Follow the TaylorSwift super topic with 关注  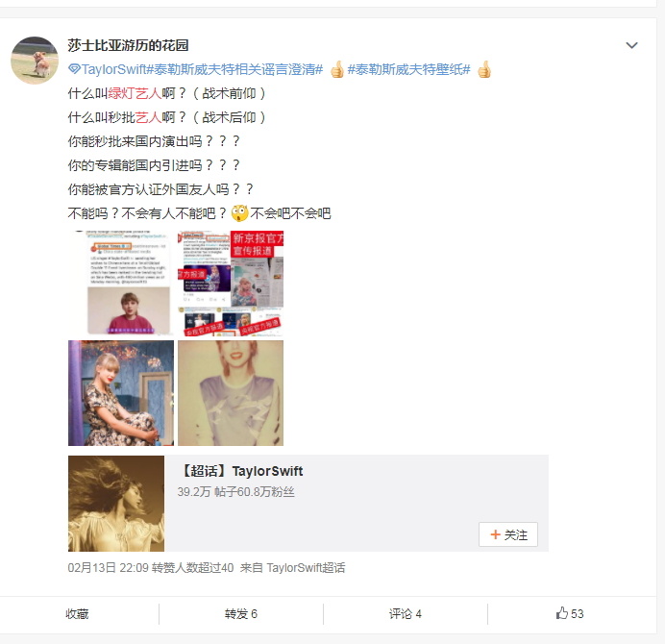point(508,534)
